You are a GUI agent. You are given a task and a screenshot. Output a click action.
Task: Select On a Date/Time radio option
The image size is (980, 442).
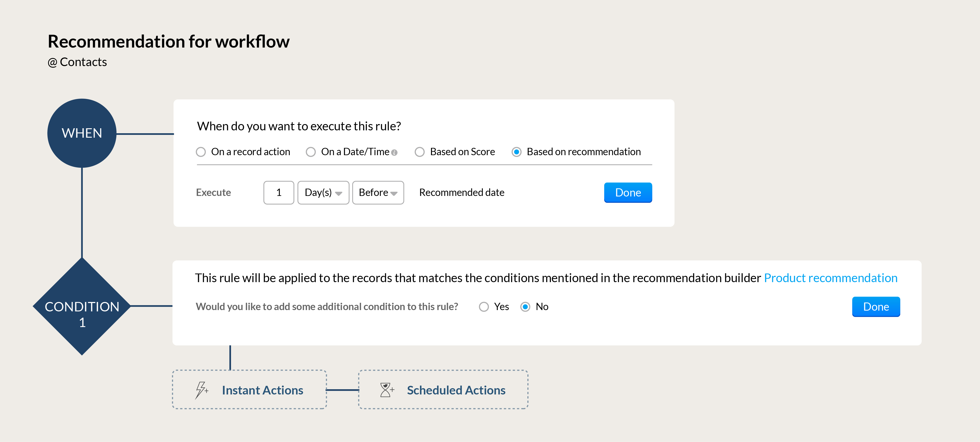311,152
